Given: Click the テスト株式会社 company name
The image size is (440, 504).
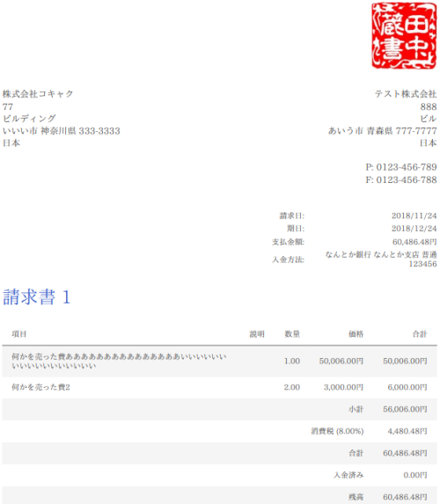Looking at the screenshot, I should (406, 94).
